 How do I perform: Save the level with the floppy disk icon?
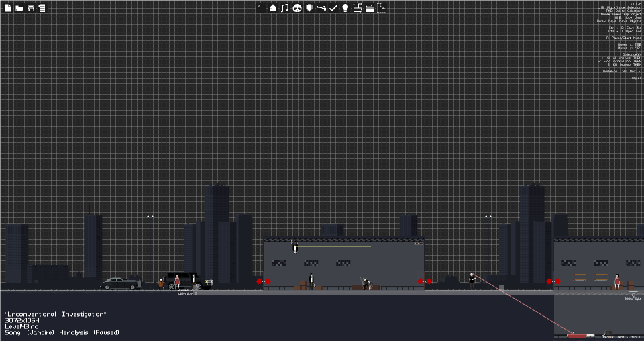[30, 8]
